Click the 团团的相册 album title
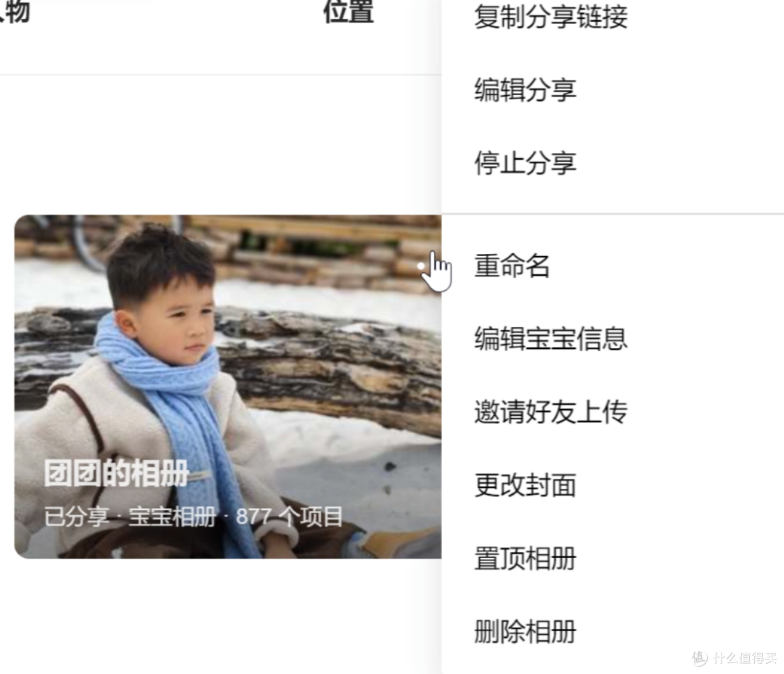This screenshot has height=674, width=784. 116,472
